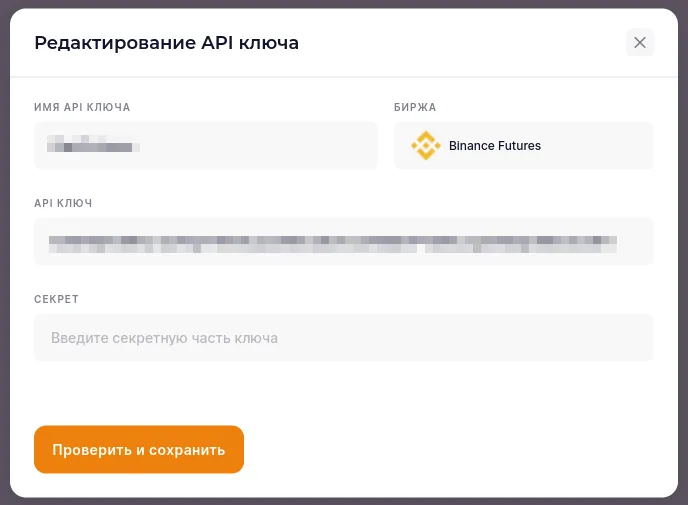Click the Binance logo icon
This screenshot has width=688, height=505.
[x=426, y=146]
